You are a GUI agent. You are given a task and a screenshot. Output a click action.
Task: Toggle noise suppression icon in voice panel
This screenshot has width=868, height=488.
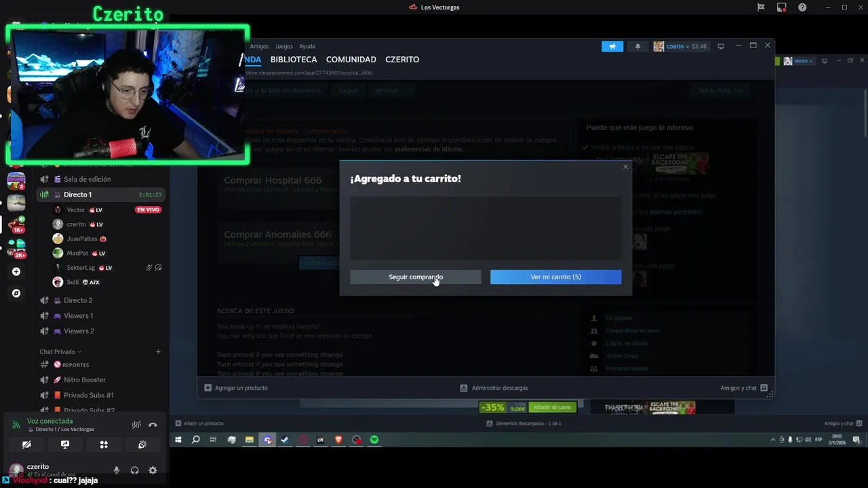(x=136, y=425)
